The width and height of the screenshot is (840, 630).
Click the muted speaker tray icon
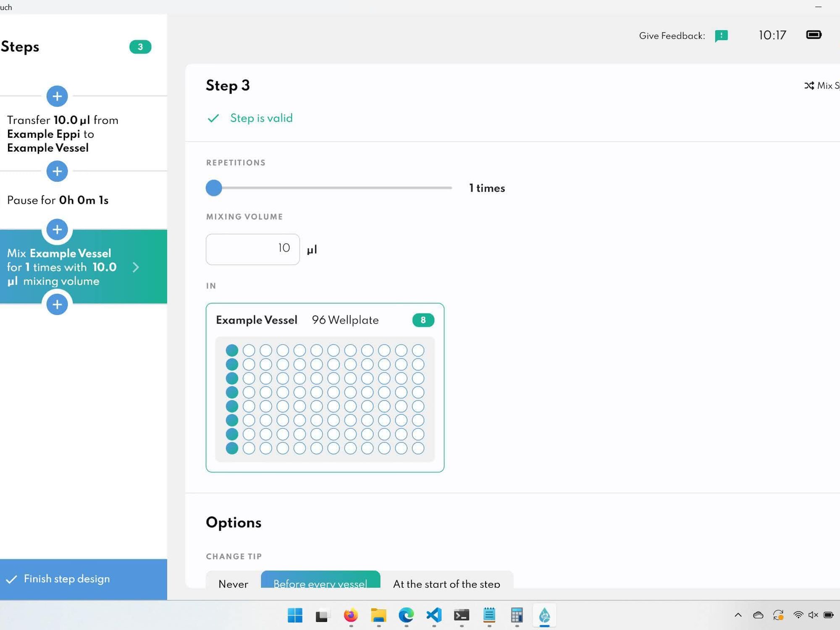(813, 615)
